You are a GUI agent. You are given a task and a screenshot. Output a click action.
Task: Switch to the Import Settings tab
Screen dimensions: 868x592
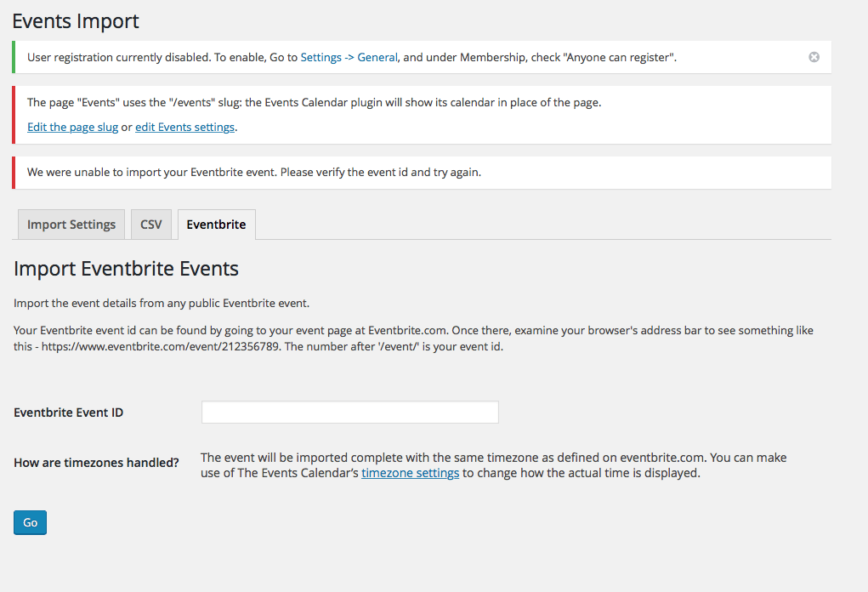(71, 225)
